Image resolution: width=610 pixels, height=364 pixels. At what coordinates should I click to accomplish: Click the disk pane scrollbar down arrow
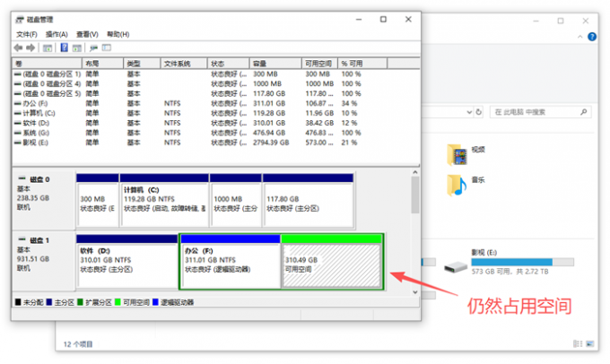[x=415, y=292]
